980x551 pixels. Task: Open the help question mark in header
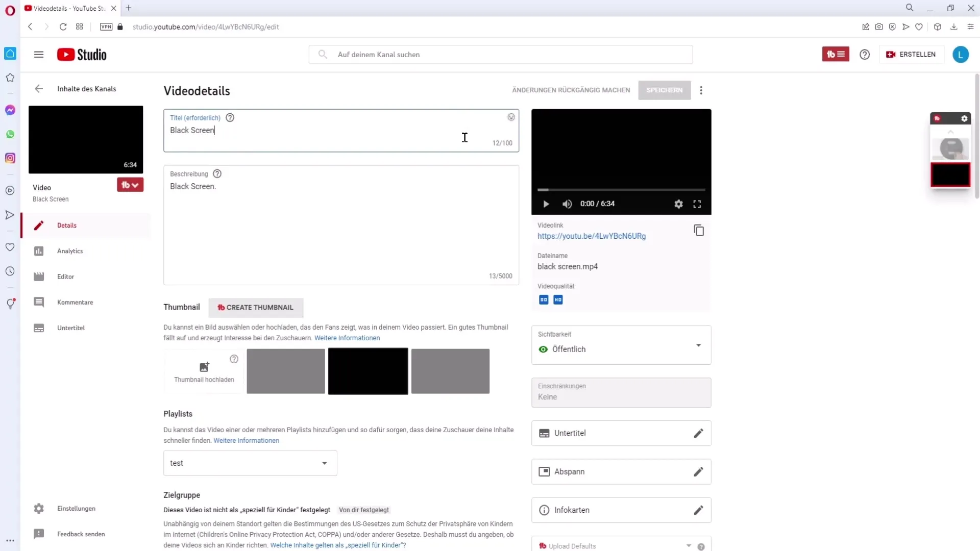tap(865, 55)
